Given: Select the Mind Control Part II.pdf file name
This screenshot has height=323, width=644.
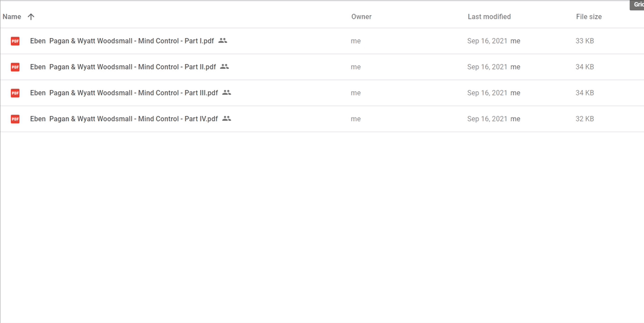Looking at the screenshot, I should pyautogui.click(x=123, y=67).
